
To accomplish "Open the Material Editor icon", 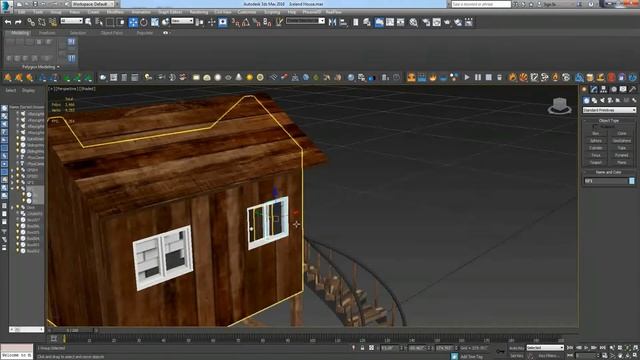I will 413,22.
